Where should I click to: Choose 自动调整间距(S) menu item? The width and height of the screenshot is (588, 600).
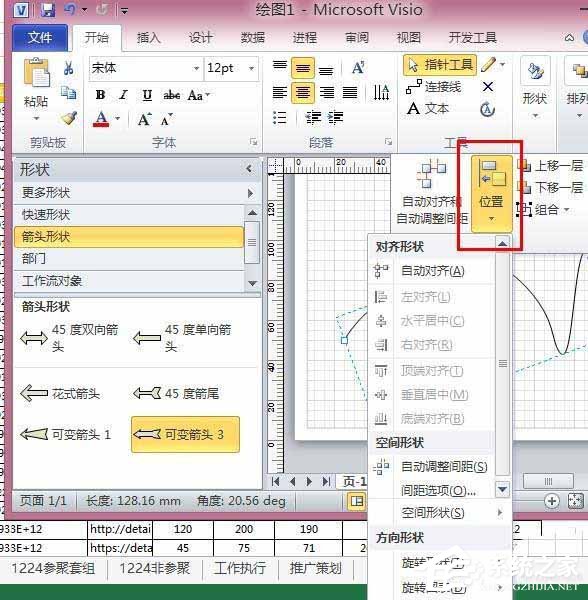pyautogui.click(x=432, y=467)
